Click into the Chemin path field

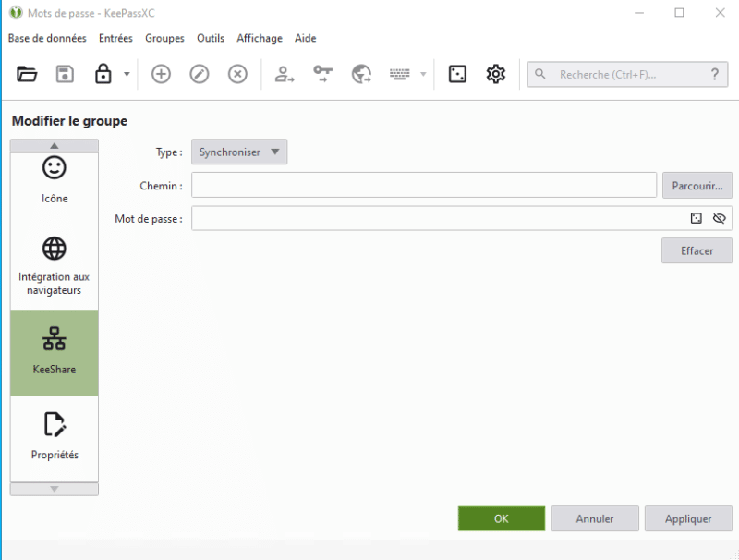coord(423,186)
